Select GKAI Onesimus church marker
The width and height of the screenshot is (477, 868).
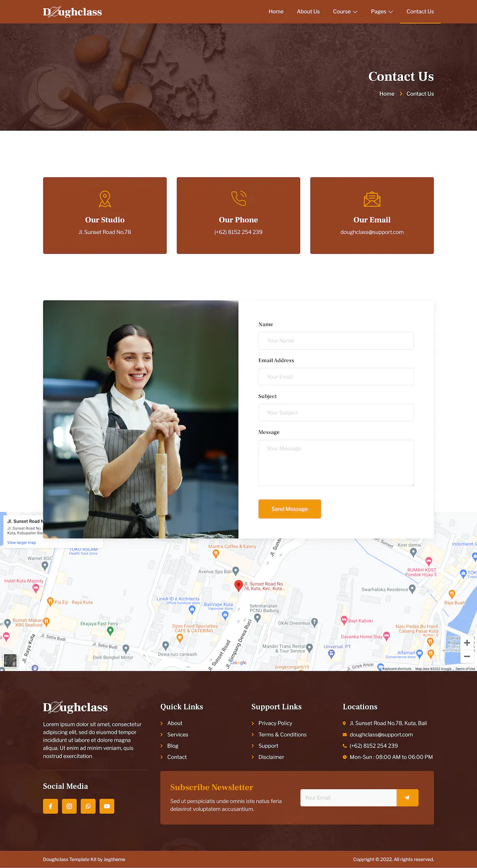tap(314, 622)
